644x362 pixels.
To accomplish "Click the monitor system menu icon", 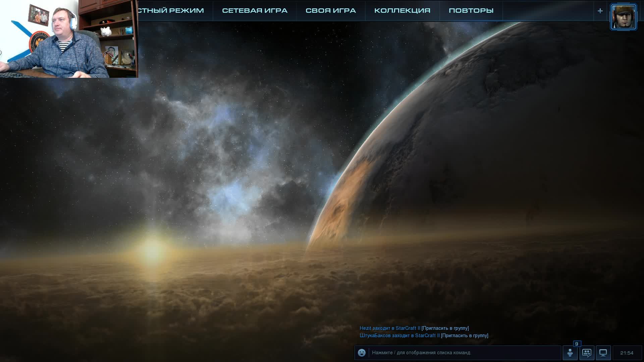I will pos(603,353).
